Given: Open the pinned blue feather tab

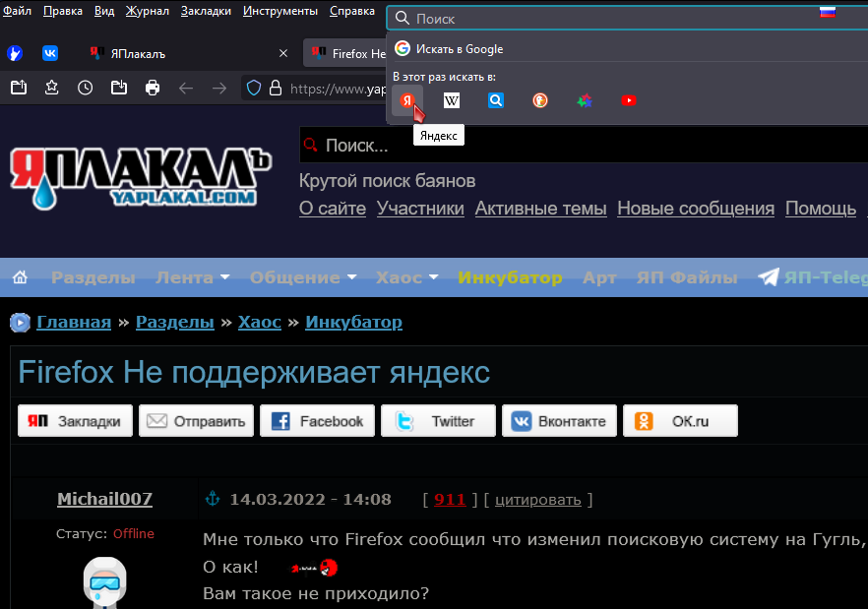Looking at the screenshot, I should [15, 53].
